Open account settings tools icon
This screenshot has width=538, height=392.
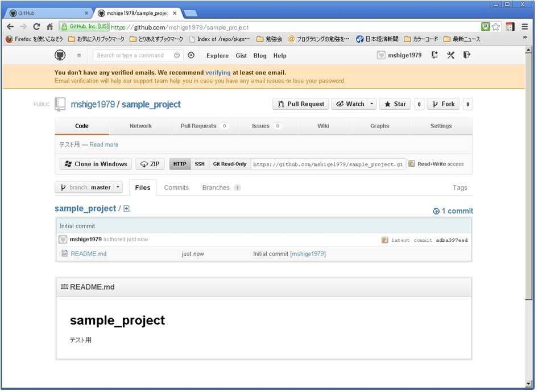pyautogui.click(x=451, y=55)
